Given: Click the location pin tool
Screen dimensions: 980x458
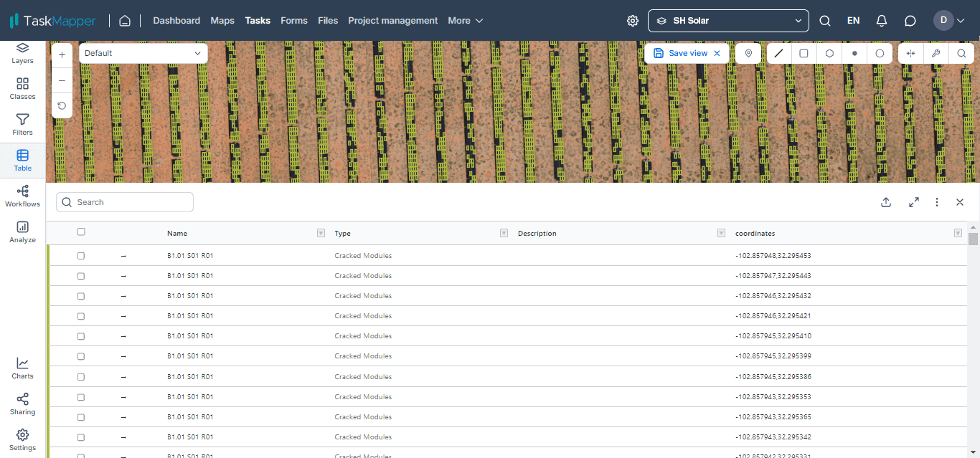Looking at the screenshot, I should pos(748,53).
